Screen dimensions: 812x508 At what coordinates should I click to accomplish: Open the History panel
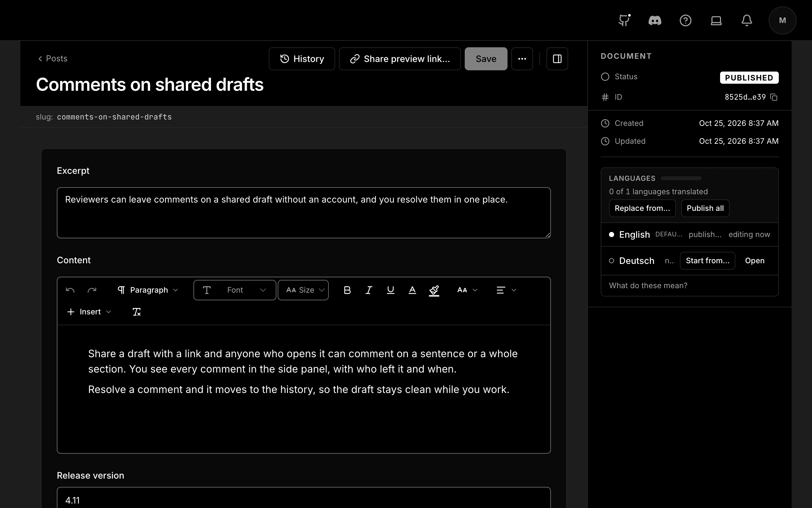(x=302, y=59)
